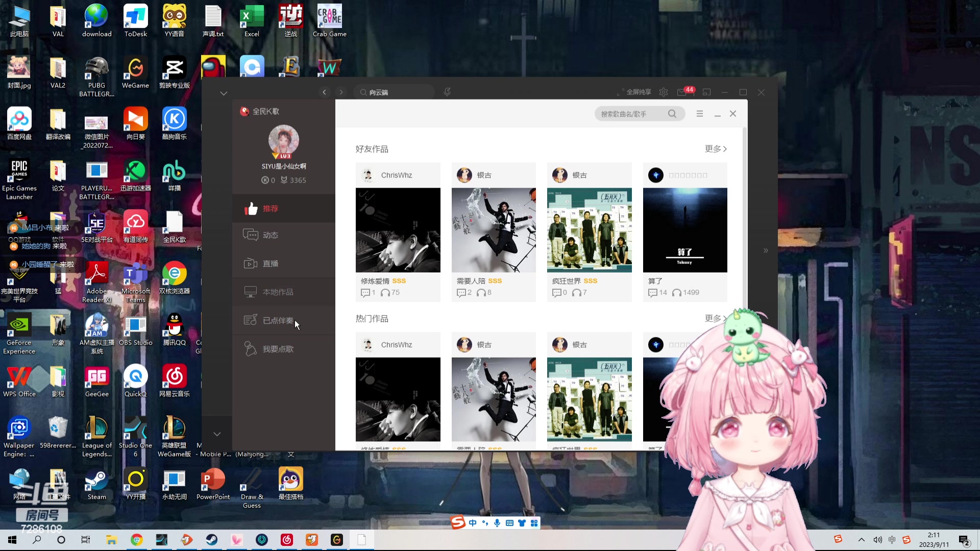Viewport: 980px width, 551px height.
Task: Open the 动态 feed section
Action: click(271, 235)
